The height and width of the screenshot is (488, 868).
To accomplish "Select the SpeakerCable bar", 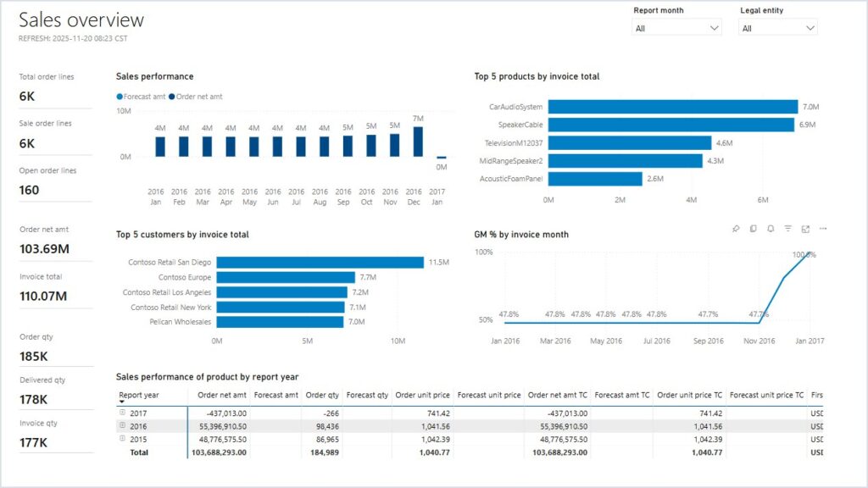I will tap(671, 125).
